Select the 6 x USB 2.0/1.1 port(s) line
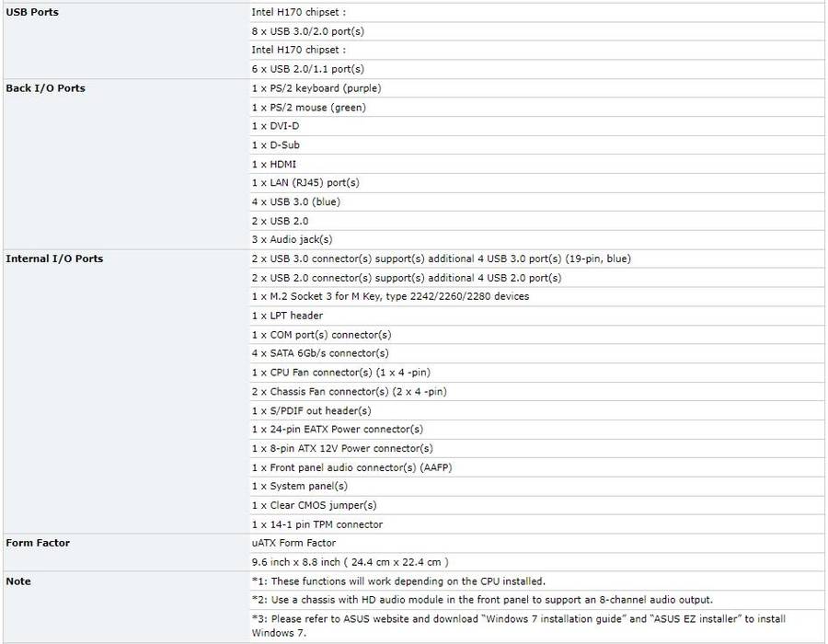Image resolution: width=828 pixels, height=644 pixels. pyautogui.click(x=307, y=69)
